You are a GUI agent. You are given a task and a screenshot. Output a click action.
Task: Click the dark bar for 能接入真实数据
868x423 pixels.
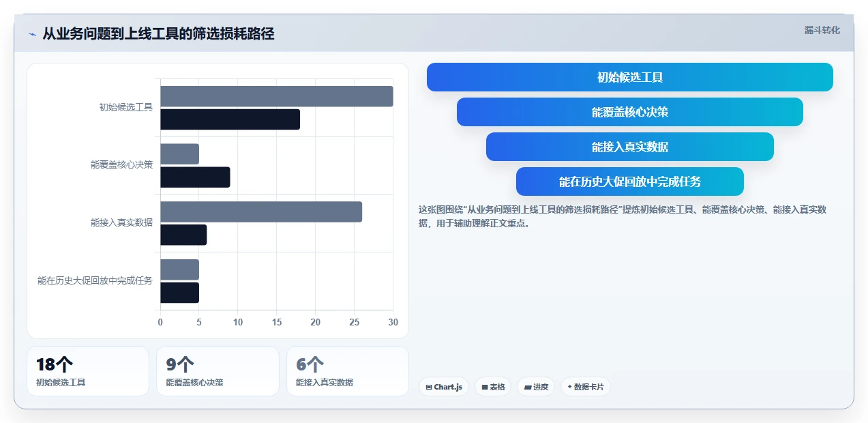[x=183, y=235]
